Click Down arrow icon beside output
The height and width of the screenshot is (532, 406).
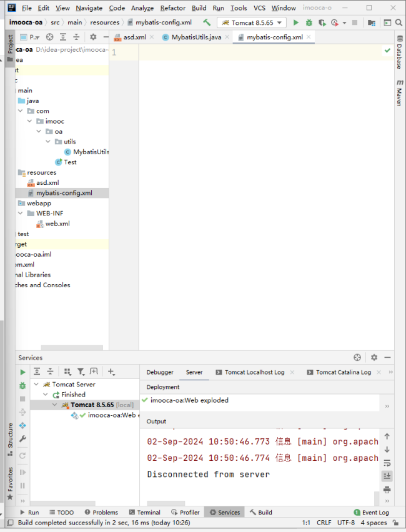pos(387,450)
